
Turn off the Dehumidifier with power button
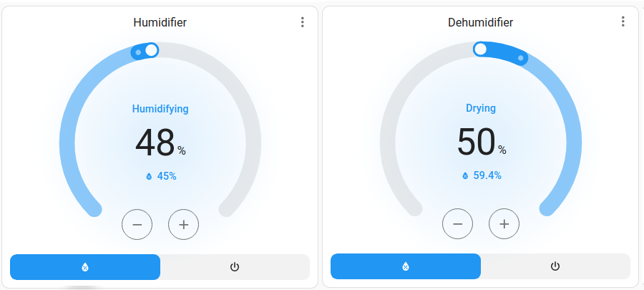pyautogui.click(x=555, y=267)
